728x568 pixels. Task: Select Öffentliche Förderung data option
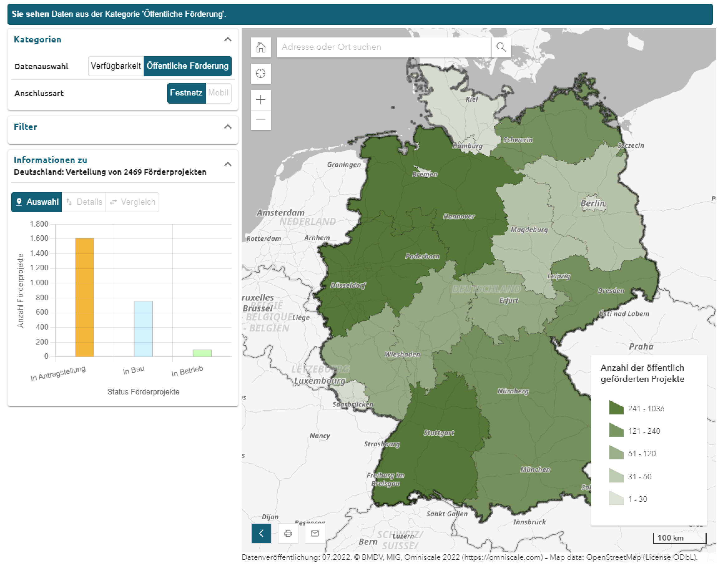[x=187, y=66]
